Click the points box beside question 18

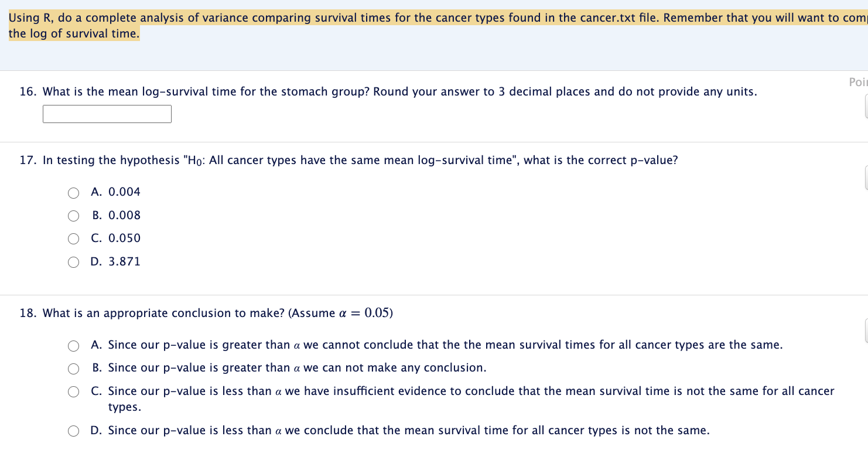coord(866,331)
